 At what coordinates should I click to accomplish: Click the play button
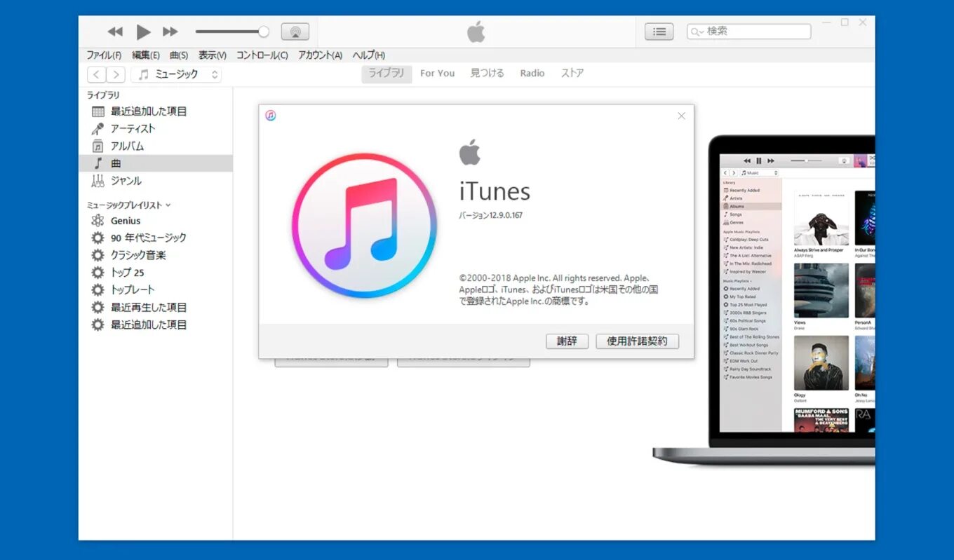pos(143,32)
